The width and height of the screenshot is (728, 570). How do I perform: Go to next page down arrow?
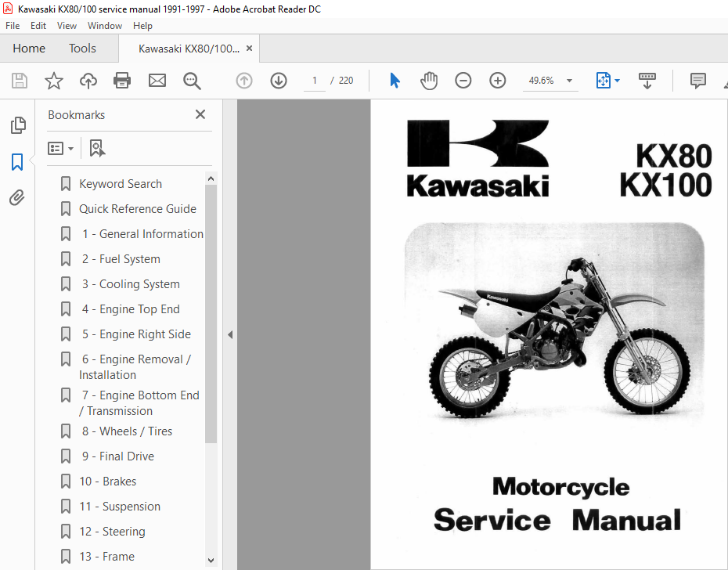(x=279, y=81)
